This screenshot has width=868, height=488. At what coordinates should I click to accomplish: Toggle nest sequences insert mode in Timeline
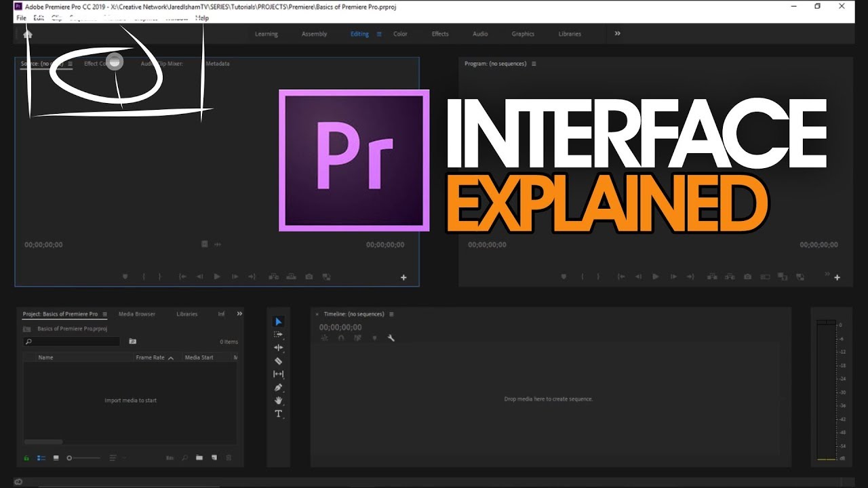[x=324, y=338]
